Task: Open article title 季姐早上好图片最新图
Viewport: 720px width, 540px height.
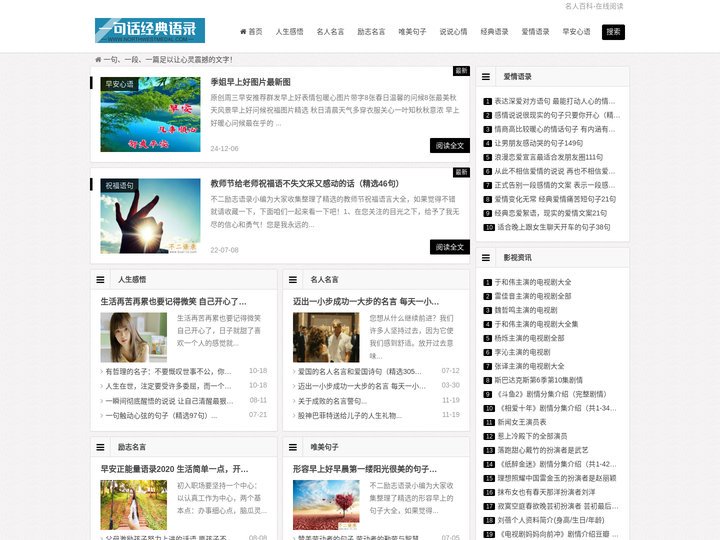Action: click(x=250, y=82)
